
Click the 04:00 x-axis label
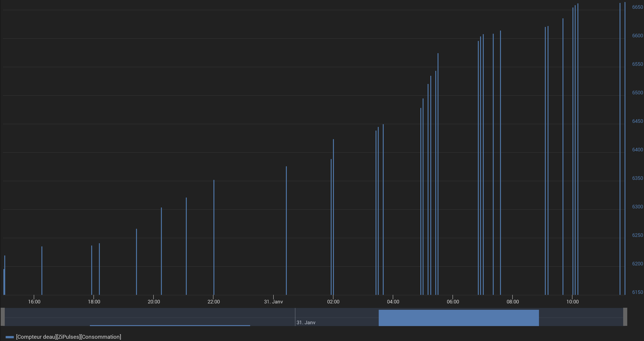coord(393,302)
